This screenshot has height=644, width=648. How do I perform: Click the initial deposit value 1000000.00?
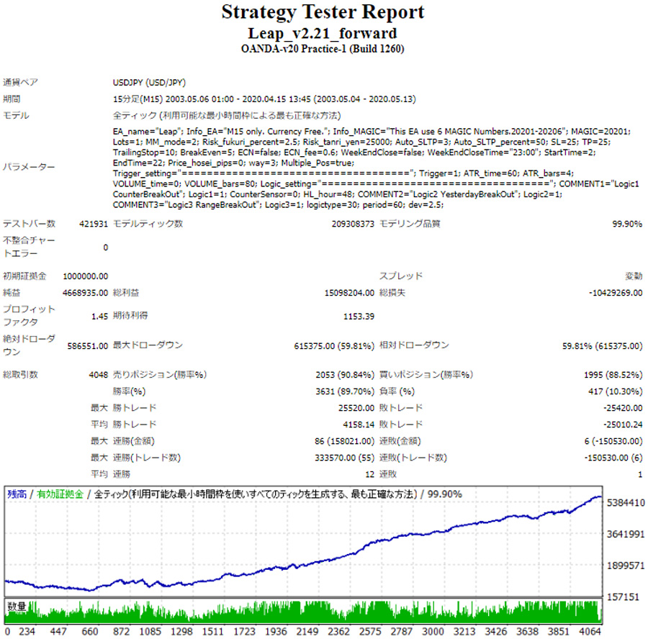86,276
